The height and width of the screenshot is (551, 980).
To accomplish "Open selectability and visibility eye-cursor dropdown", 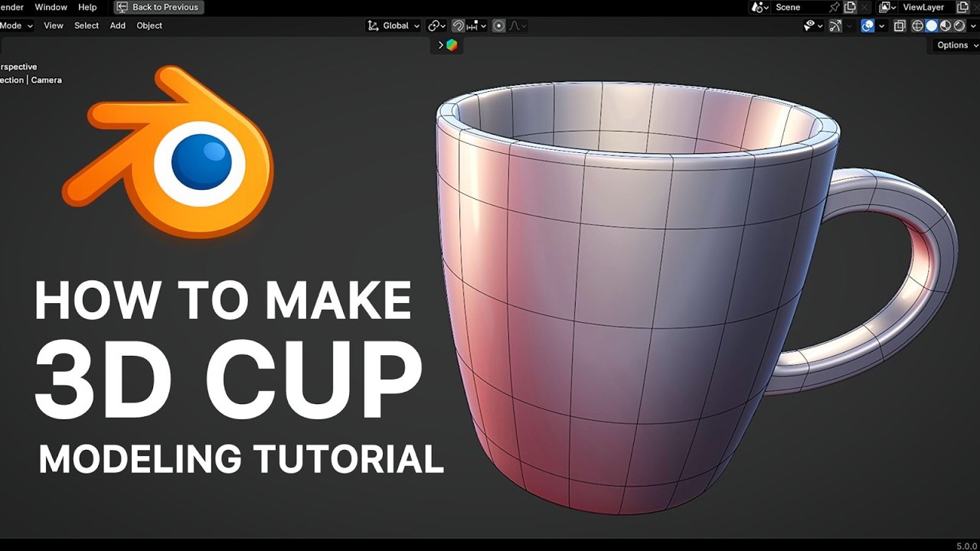I will (x=813, y=25).
